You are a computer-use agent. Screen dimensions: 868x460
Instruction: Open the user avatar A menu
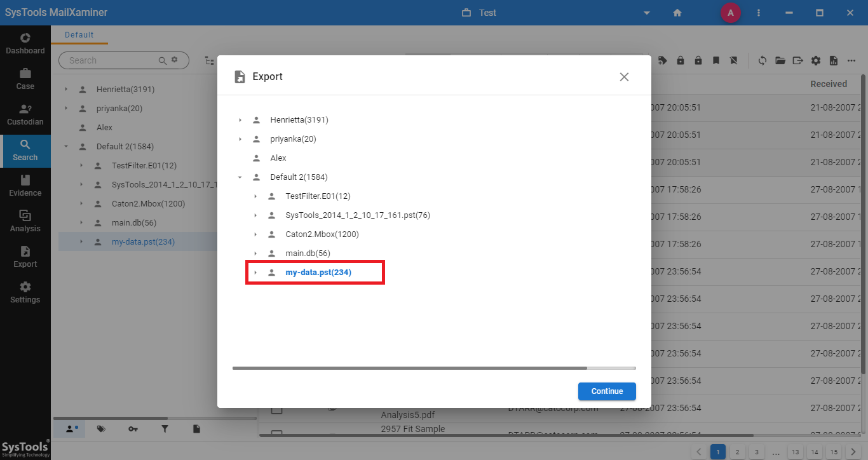click(731, 13)
